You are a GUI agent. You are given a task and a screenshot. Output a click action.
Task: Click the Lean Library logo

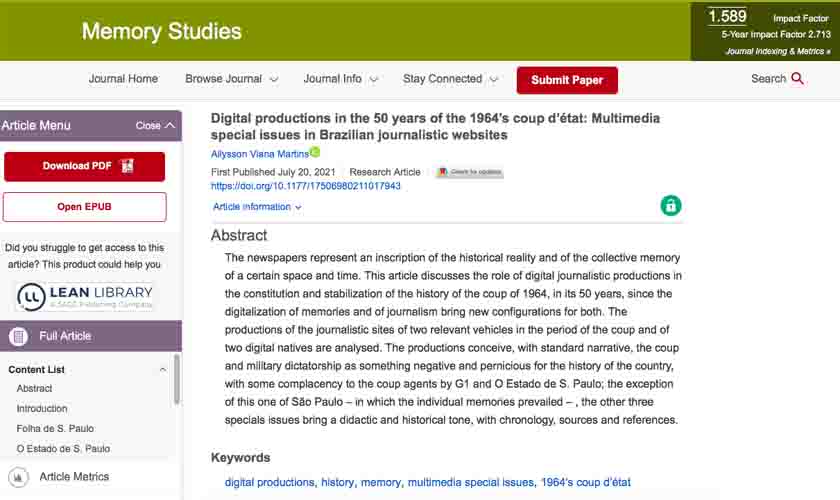(x=84, y=295)
